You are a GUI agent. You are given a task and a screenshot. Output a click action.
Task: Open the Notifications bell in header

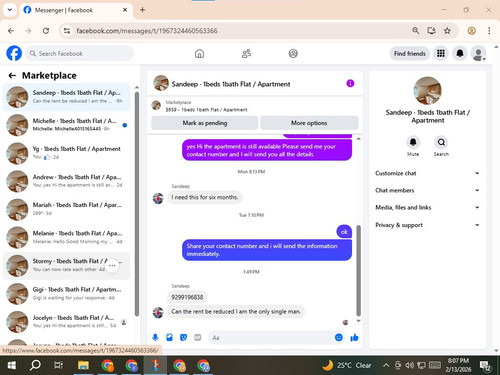(460, 53)
